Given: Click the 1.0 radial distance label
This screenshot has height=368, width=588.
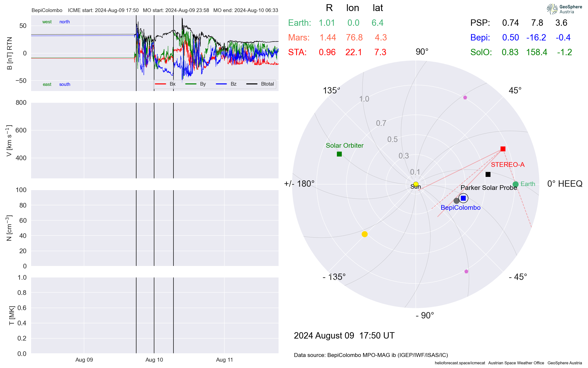Looking at the screenshot, I should (x=364, y=99).
